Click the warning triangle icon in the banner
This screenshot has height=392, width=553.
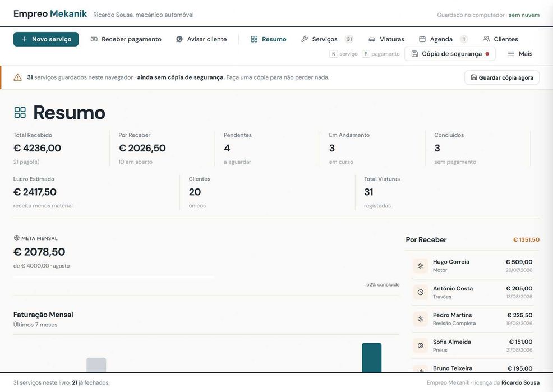click(x=17, y=77)
